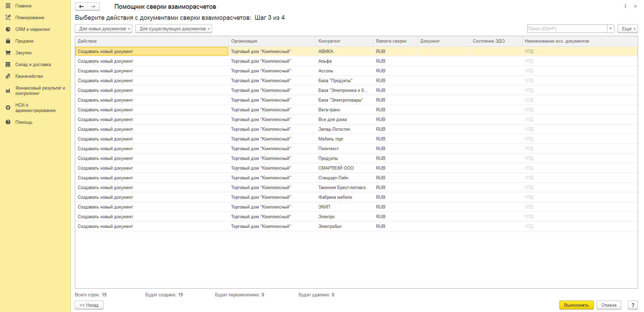Click the Финансовый результат chart icon
Viewport: 644px width, 312px height.
[8, 90]
